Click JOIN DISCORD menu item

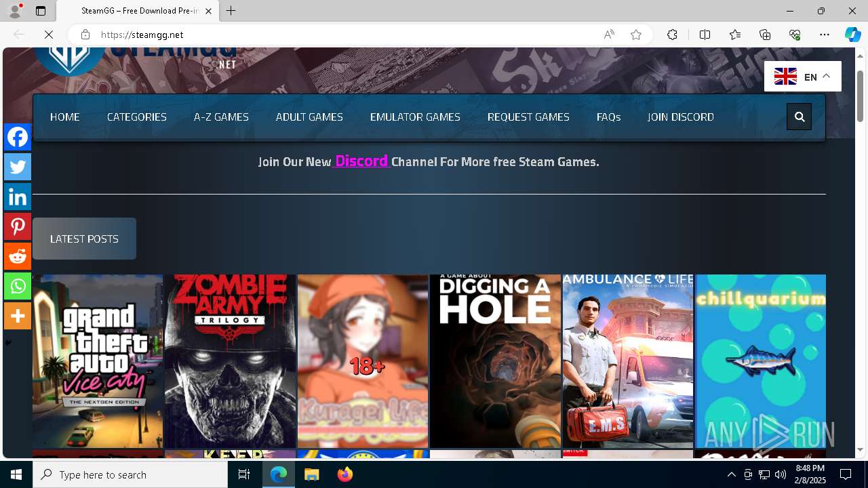[680, 117]
